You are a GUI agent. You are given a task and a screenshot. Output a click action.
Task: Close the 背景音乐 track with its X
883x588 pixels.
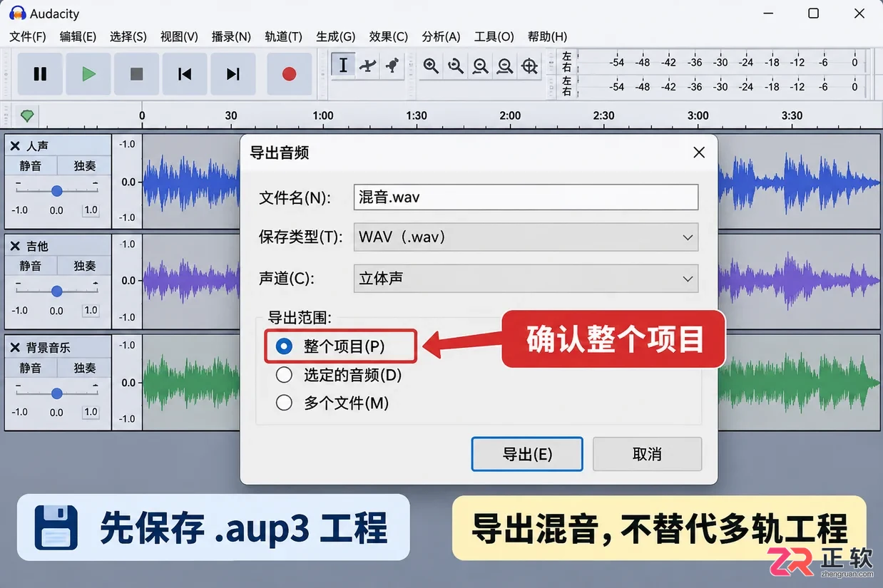(x=15, y=349)
